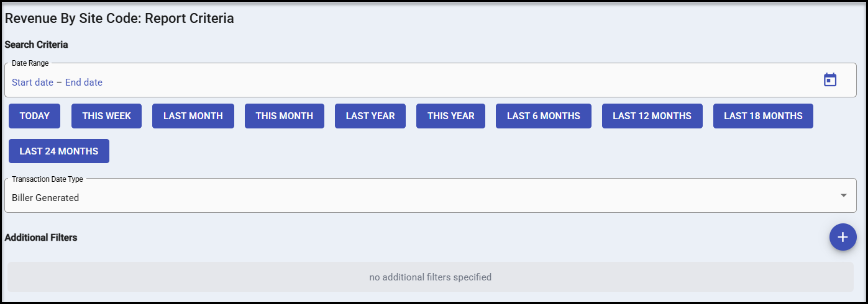Apply the Last Month date range
Viewport: 868px width, 304px height.
point(193,116)
